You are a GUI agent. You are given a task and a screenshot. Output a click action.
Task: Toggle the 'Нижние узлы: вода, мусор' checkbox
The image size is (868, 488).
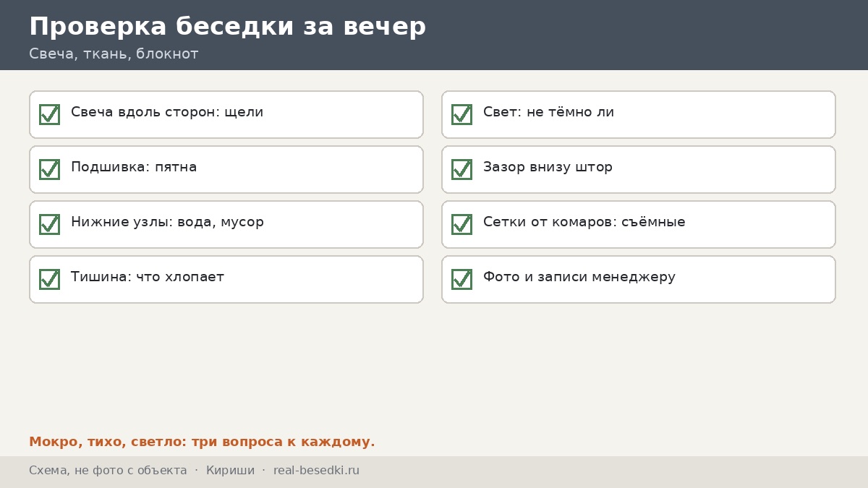click(49, 224)
